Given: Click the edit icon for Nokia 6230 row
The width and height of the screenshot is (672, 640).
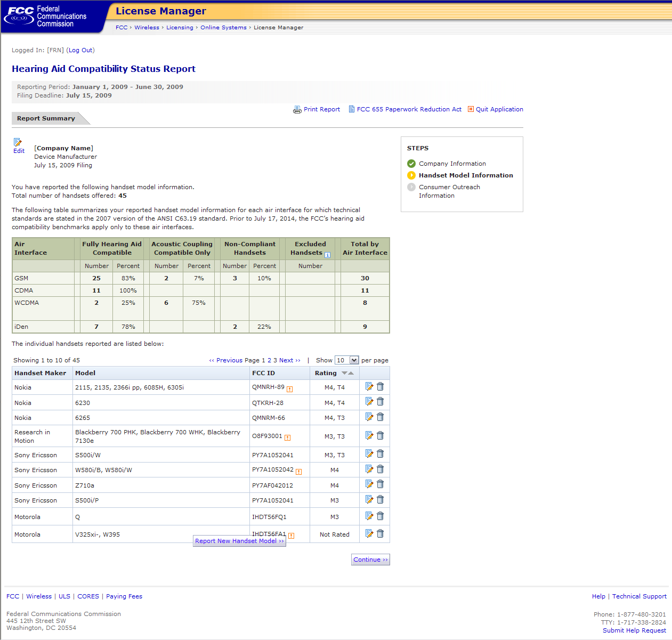Looking at the screenshot, I should coord(369,402).
